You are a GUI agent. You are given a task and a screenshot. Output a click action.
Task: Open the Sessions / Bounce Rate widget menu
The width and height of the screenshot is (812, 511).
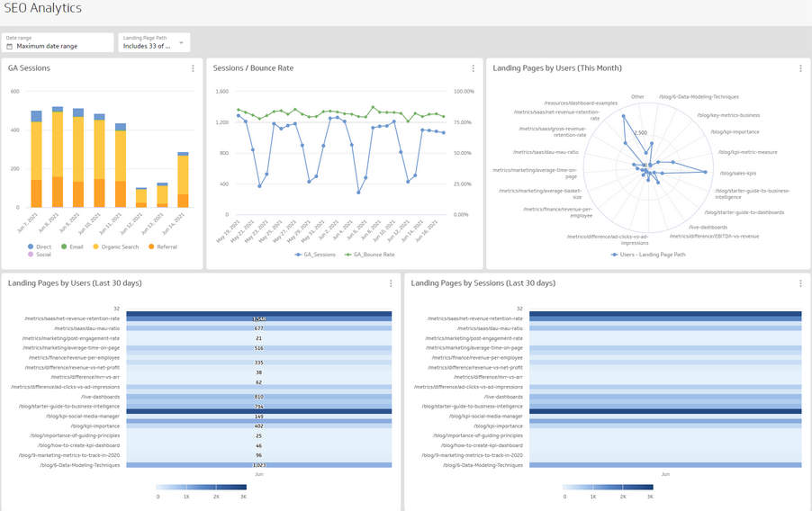click(x=473, y=68)
